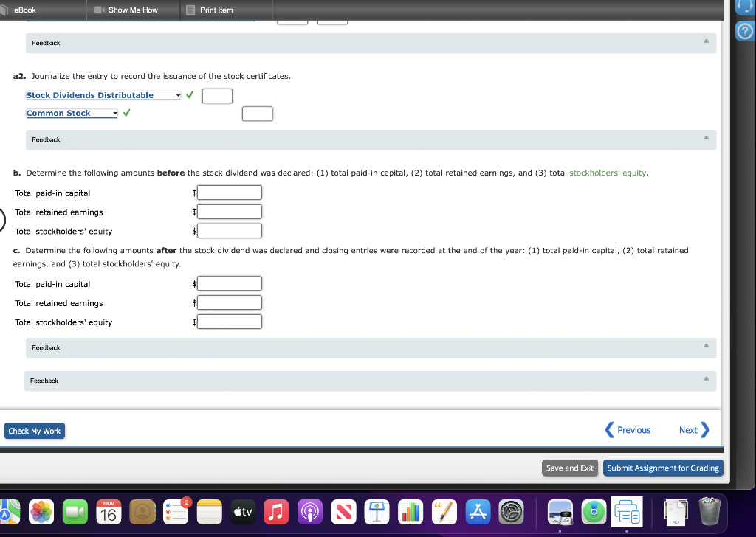
Task: Collapse the bottom underlined Feedback panel
Action: [706, 378]
